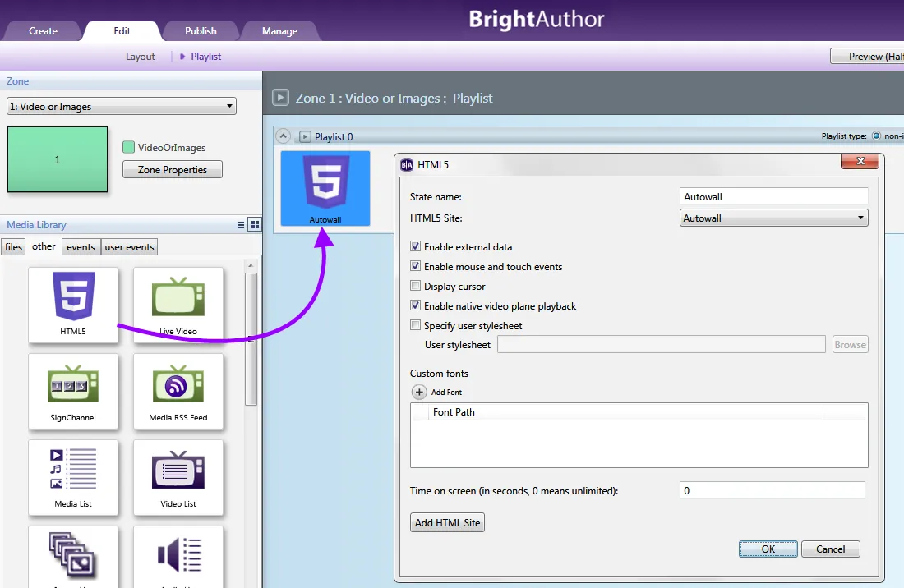
Task: Click the green zone 1 layout thumbnail
Action: (57, 159)
